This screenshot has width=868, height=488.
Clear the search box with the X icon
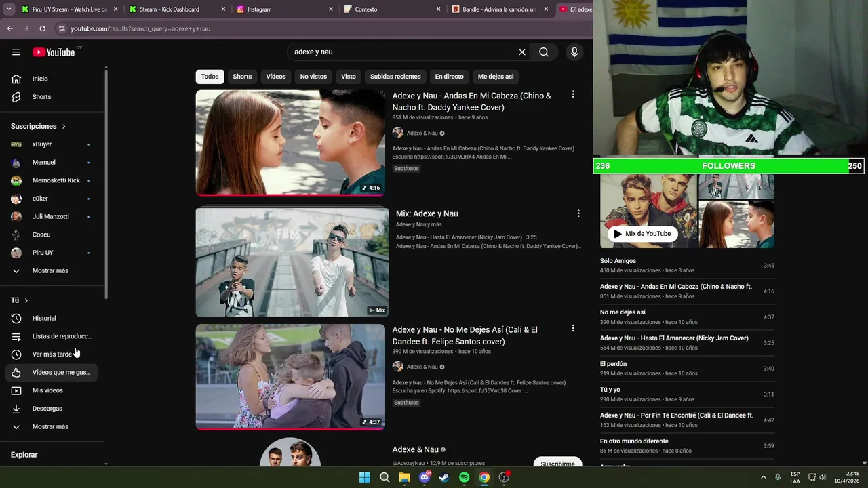coord(522,52)
